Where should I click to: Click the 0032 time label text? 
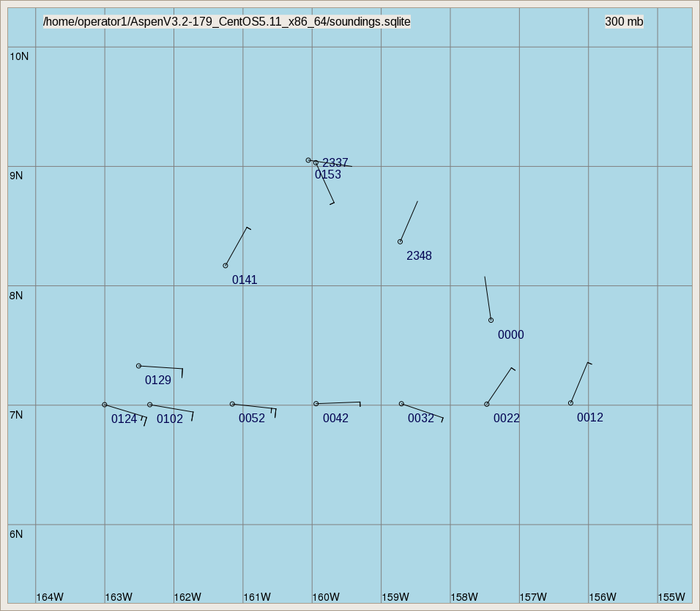coord(421,419)
